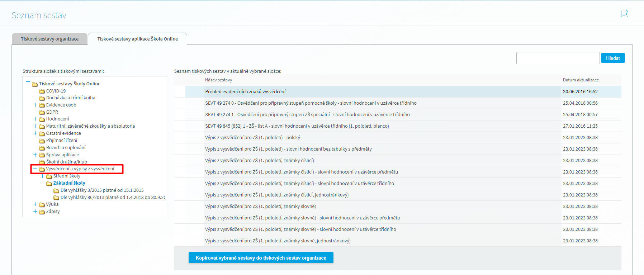The image size is (644, 275).
Task: Select row Přehled evidenčních znaků vysvědčení
Action: (245, 92)
